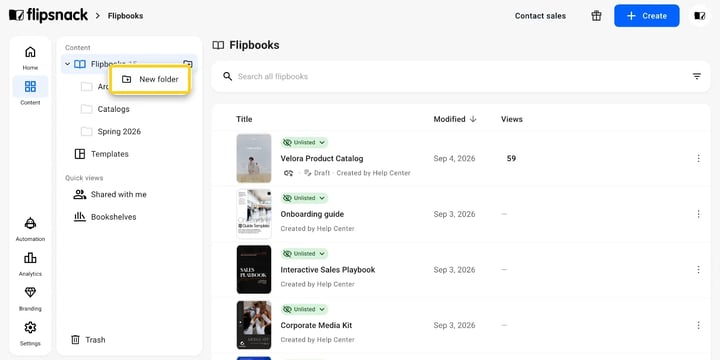This screenshot has width=720, height=360.
Task: Click the search magnifier icon
Action: [227, 76]
